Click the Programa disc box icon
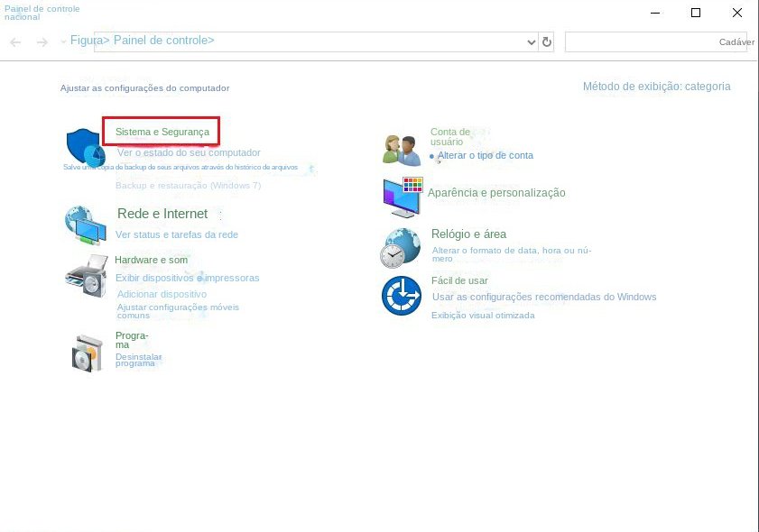 (x=88, y=353)
